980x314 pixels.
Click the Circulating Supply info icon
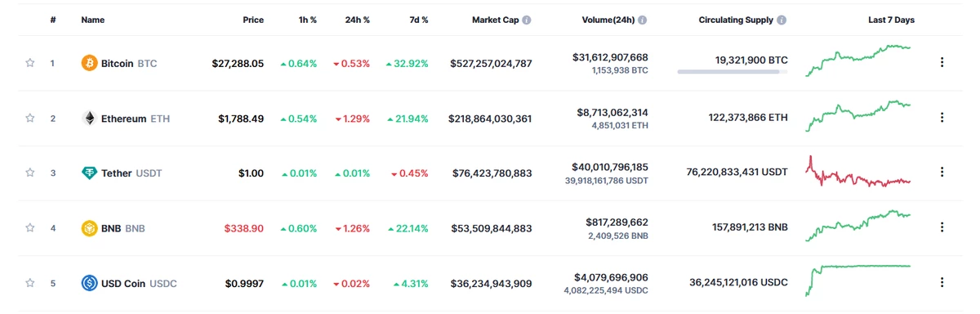pos(782,20)
